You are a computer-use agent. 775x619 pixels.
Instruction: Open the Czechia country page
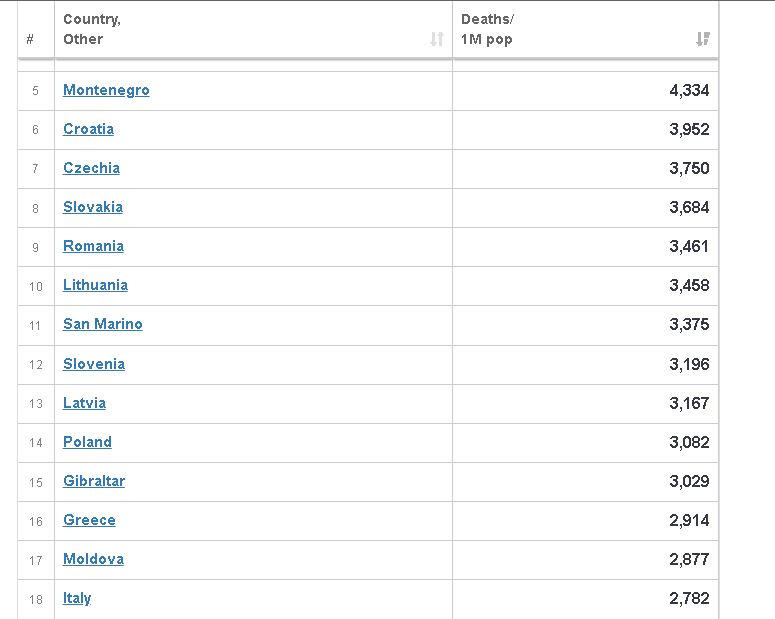pyautogui.click(x=91, y=168)
